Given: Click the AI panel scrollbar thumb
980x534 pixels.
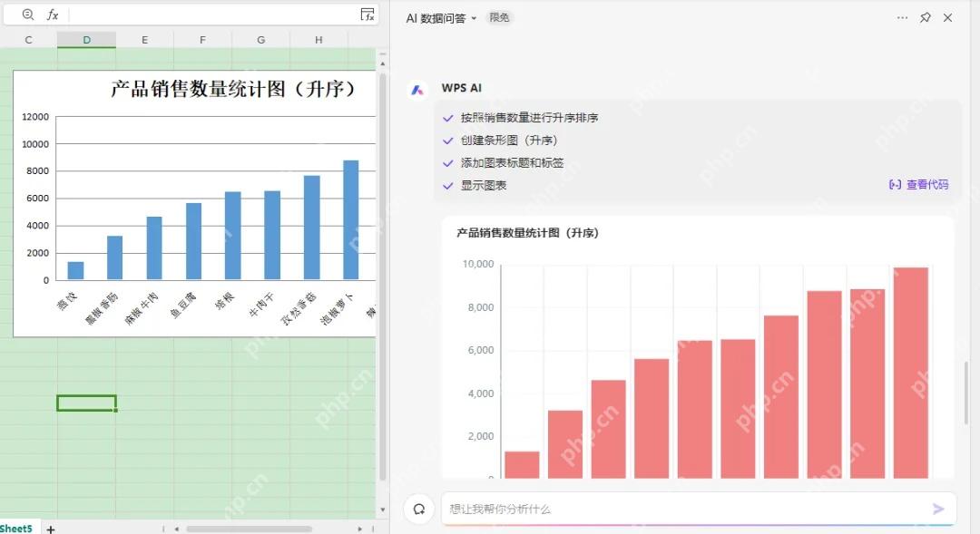Looking at the screenshot, I should 967,392.
